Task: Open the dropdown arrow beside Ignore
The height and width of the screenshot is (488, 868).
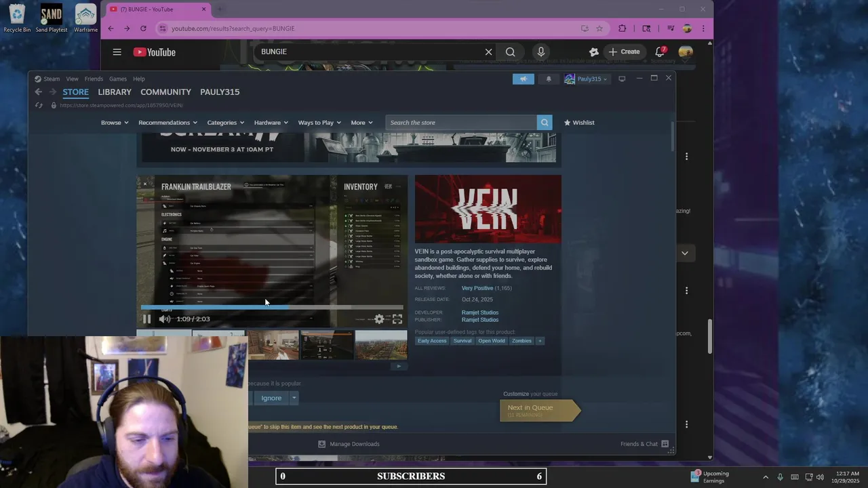Action: coord(294,398)
